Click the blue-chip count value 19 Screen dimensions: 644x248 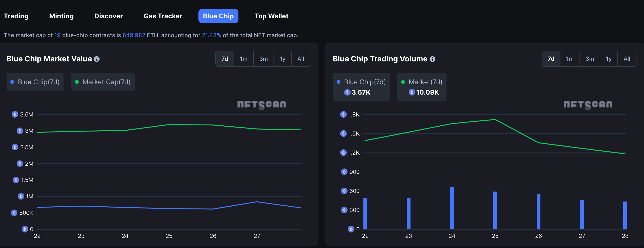(57, 35)
